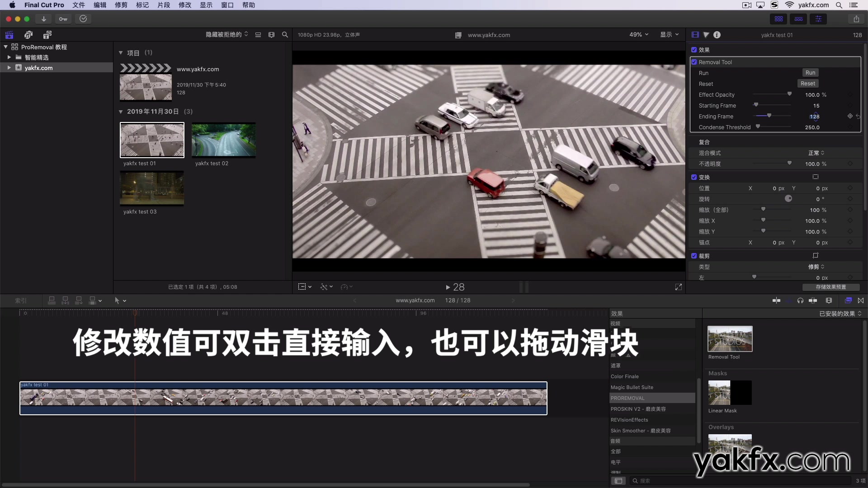Viewport: 868px width, 488px height.
Task: Click the Keyword Editor key icon
Action: point(63,19)
